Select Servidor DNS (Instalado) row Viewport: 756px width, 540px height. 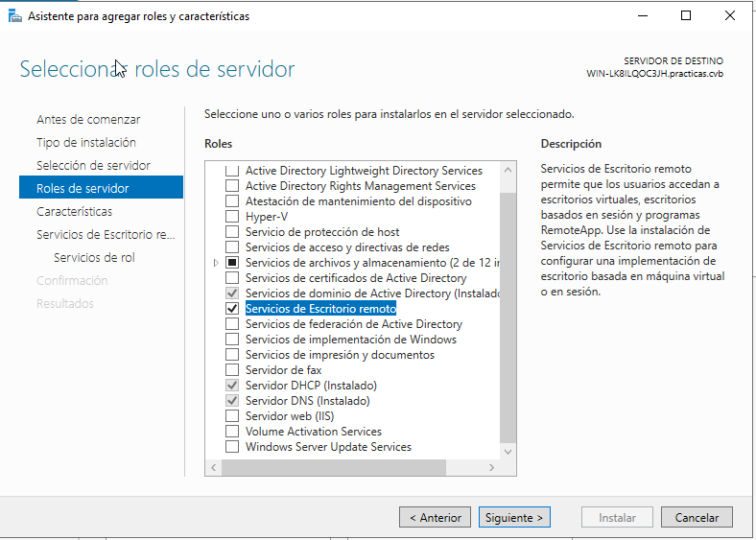308,401
